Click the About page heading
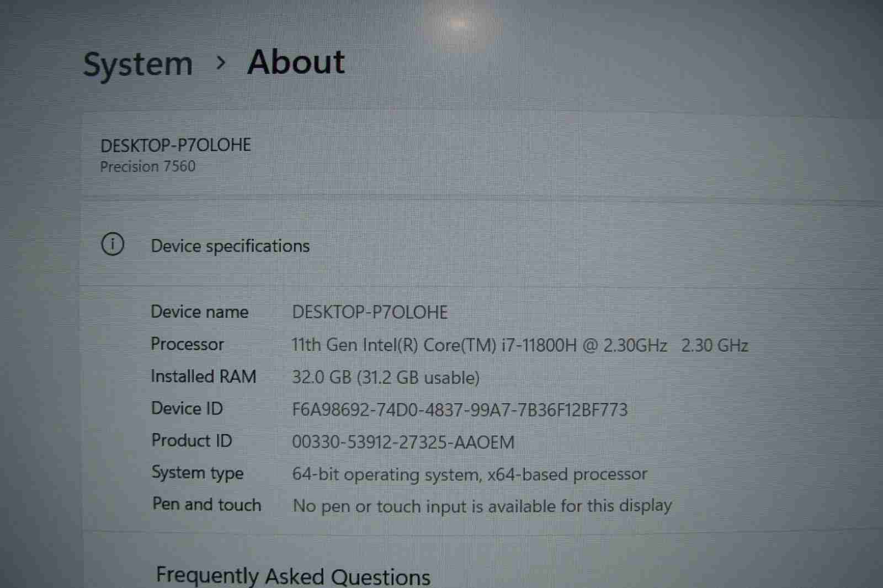883x588 pixels. tap(296, 62)
